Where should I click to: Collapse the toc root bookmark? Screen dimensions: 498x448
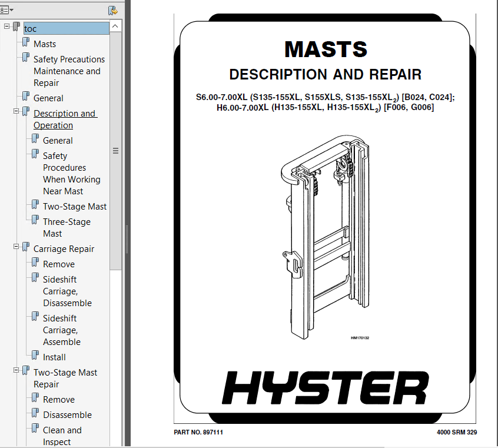coord(7,26)
